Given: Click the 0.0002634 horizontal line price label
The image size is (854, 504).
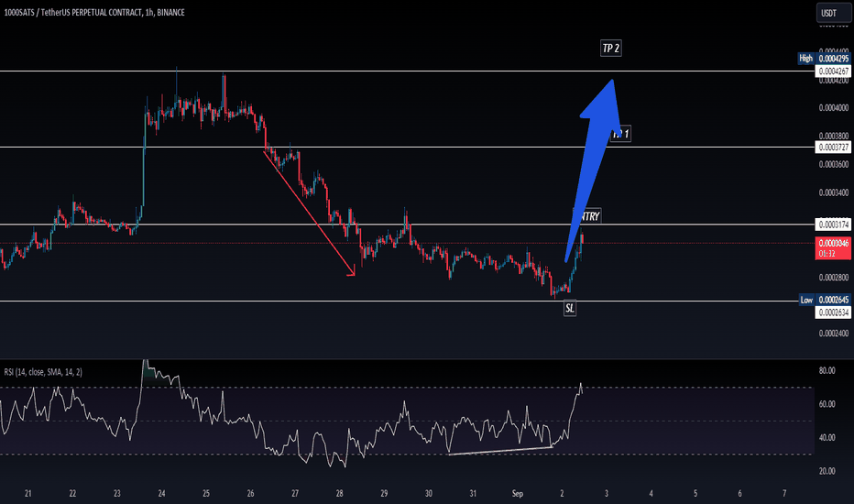Looking at the screenshot, I should point(833,312).
